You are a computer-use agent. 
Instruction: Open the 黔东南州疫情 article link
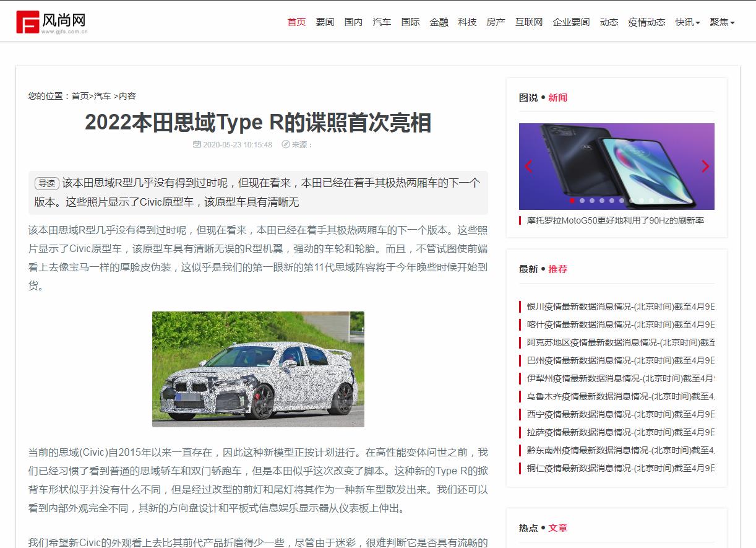pos(621,450)
